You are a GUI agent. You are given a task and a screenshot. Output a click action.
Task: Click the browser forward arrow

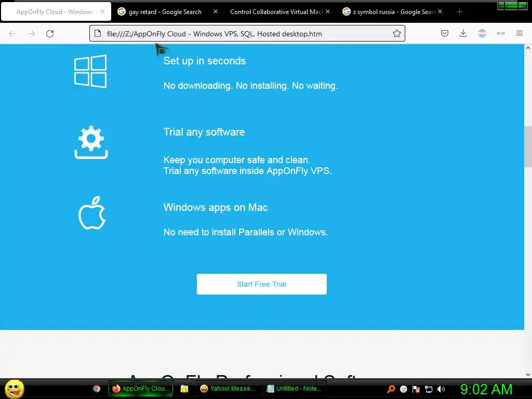pyautogui.click(x=31, y=34)
